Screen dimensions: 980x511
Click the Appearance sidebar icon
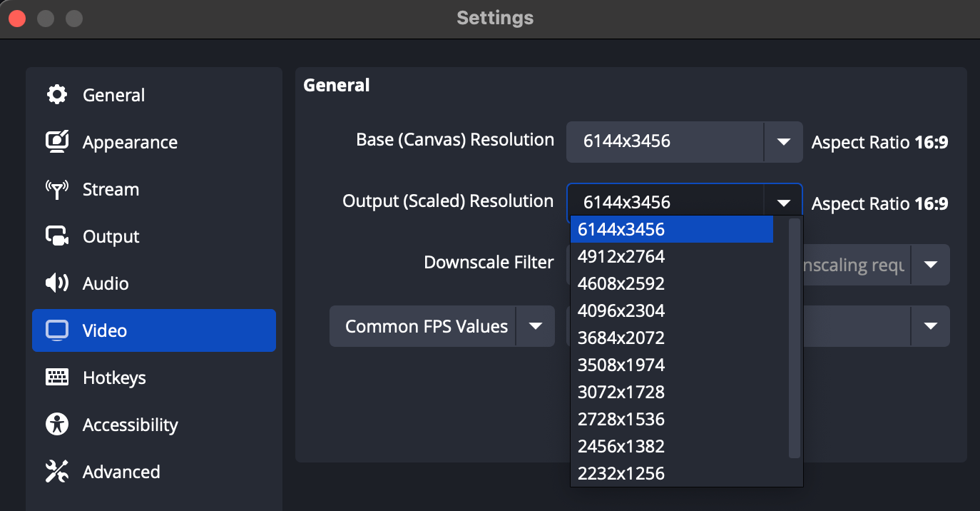(57, 142)
